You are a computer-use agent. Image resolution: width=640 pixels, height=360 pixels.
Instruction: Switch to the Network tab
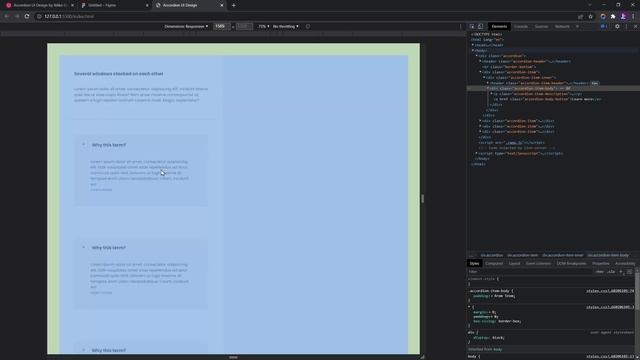[562, 26]
